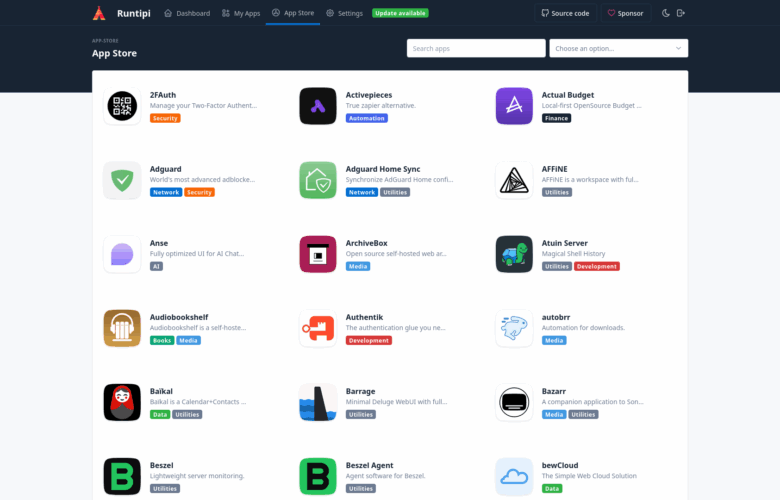Open the Adguard Home Sync title

(x=383, y=169)
